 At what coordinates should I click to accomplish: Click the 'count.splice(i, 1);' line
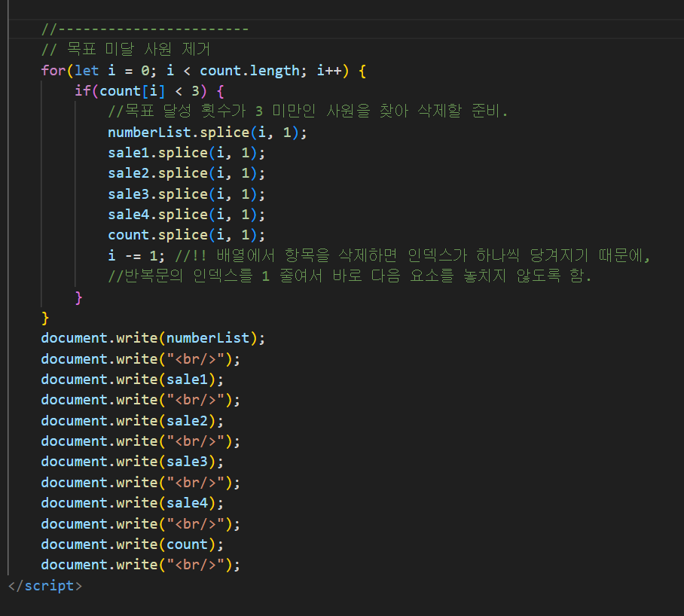click(186, 235)
